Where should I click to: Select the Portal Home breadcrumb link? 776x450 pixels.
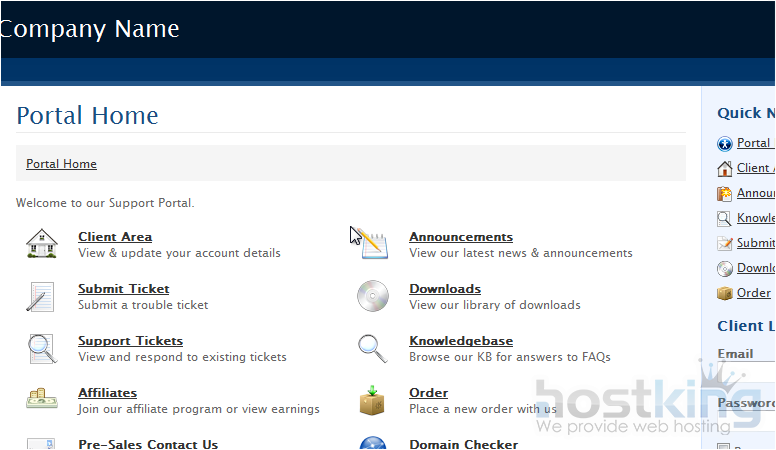click(61, 164)
